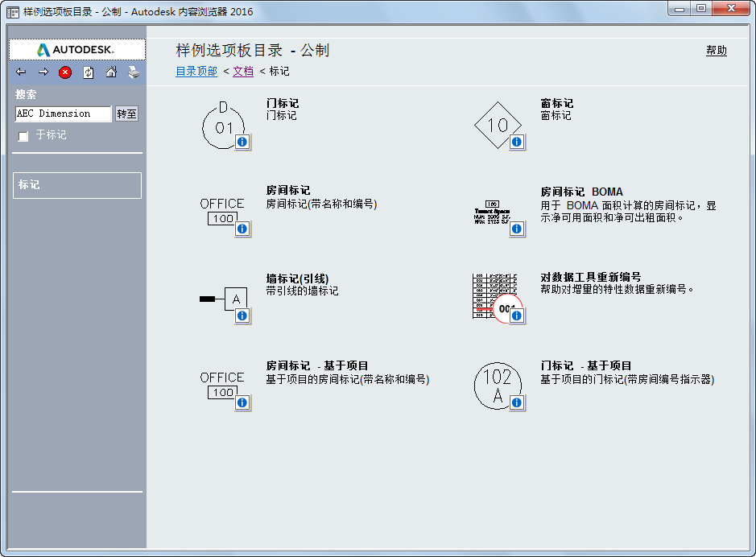Click the 房间标记 - 基于项目 title text
Viewport: 756px width, 557px height.
pos(316,365)
